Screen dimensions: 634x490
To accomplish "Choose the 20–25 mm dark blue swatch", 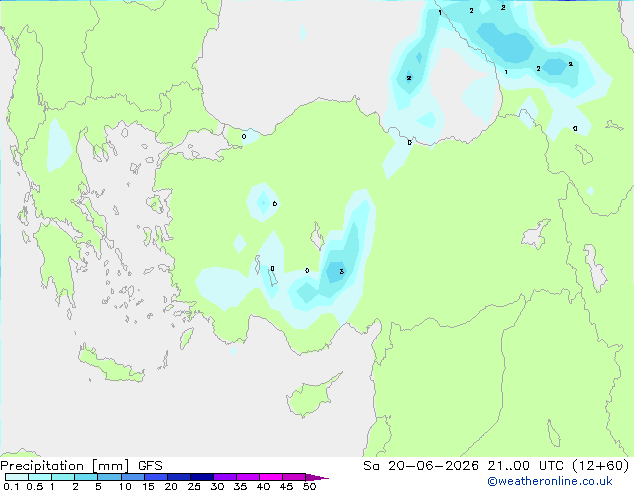I will pos(179,477).
